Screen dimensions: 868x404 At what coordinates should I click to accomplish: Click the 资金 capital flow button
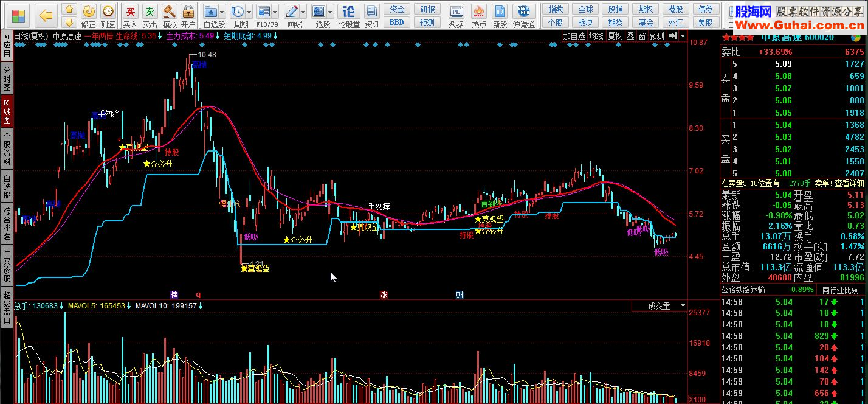pyautogui.click(x=397, y=9)
